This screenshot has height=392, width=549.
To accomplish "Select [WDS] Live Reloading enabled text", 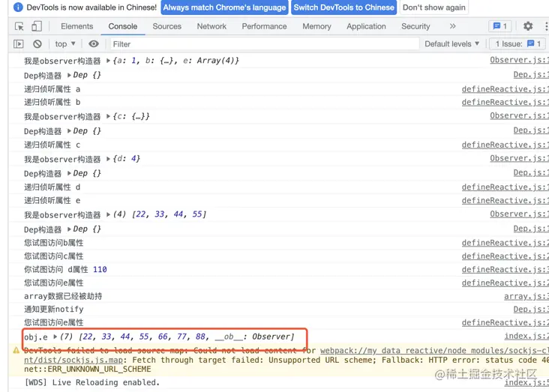I will [91, 382].
